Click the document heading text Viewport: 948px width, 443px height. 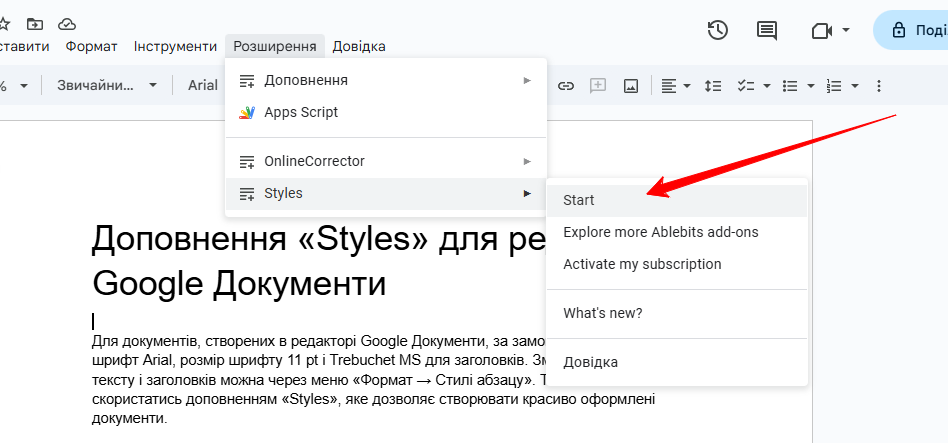pyautogui.click(x=319, y=261)
